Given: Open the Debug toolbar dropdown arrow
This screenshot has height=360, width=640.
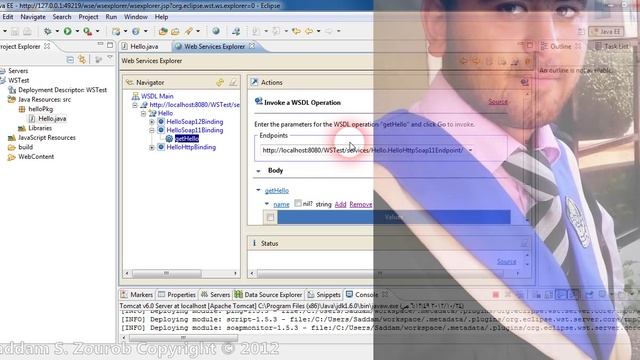Looking at the screenshot, I should pyautogui.click(x=57, y=31).
